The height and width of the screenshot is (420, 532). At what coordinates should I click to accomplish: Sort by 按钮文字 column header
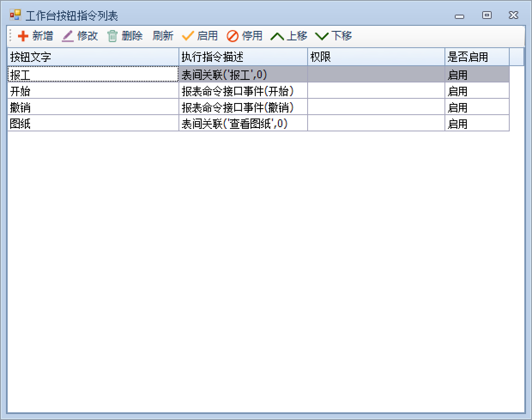click(x=93, y=57)
